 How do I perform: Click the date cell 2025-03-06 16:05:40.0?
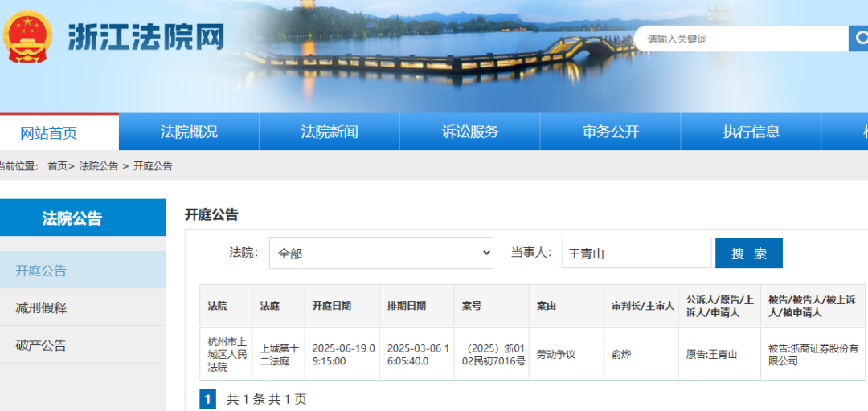[x=418, y=355]
